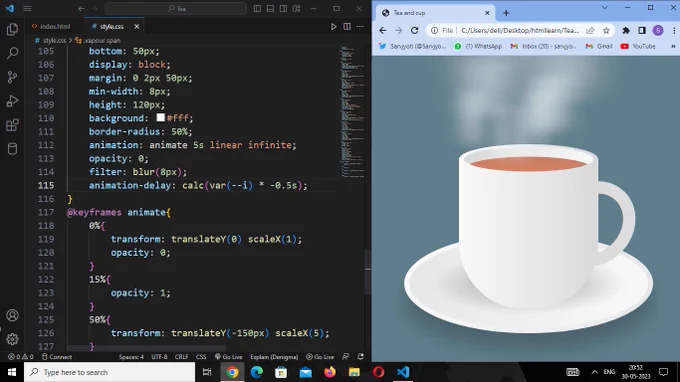Open notifications bell in VS Code status bar
This screenshot has height=382, width=680.
[360, 357]
